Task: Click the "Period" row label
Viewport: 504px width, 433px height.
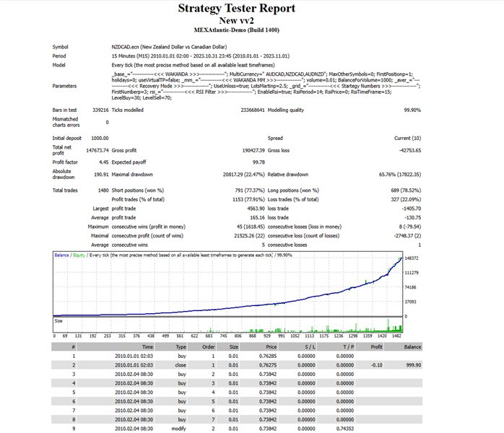Action: pyautogui.click(x=59, y=56)
